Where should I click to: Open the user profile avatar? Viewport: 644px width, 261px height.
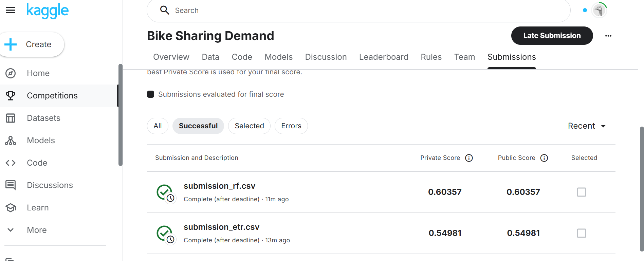599,10
